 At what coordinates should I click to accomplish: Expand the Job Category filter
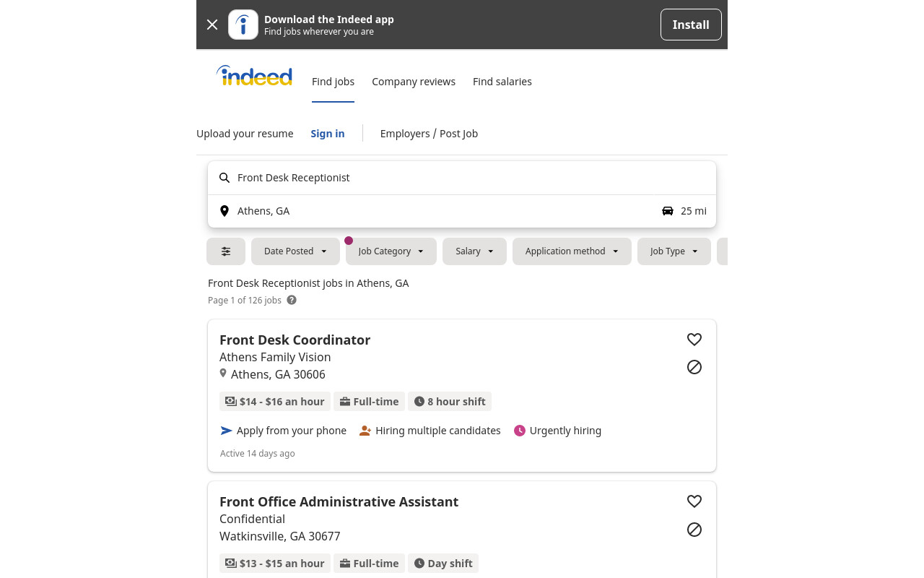click(391, 251)
